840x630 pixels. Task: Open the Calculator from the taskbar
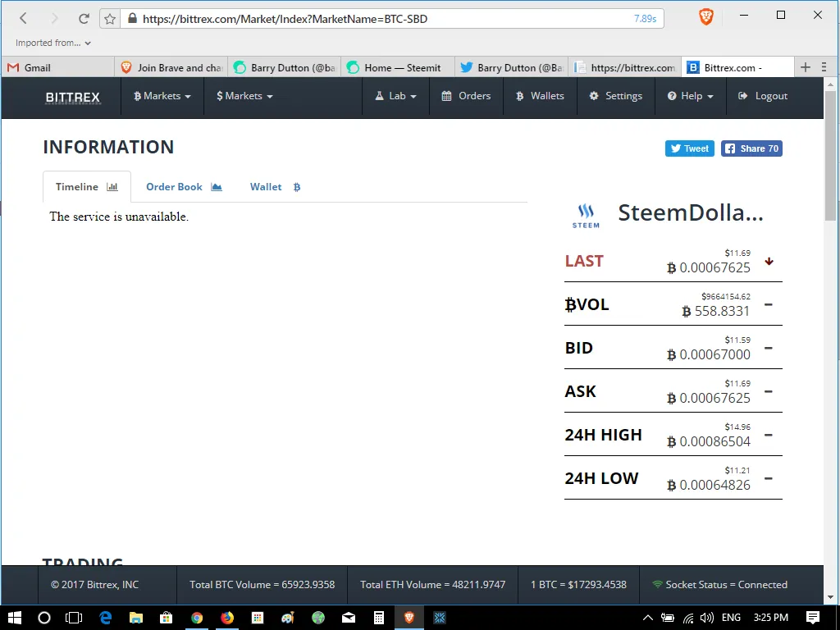379,618
